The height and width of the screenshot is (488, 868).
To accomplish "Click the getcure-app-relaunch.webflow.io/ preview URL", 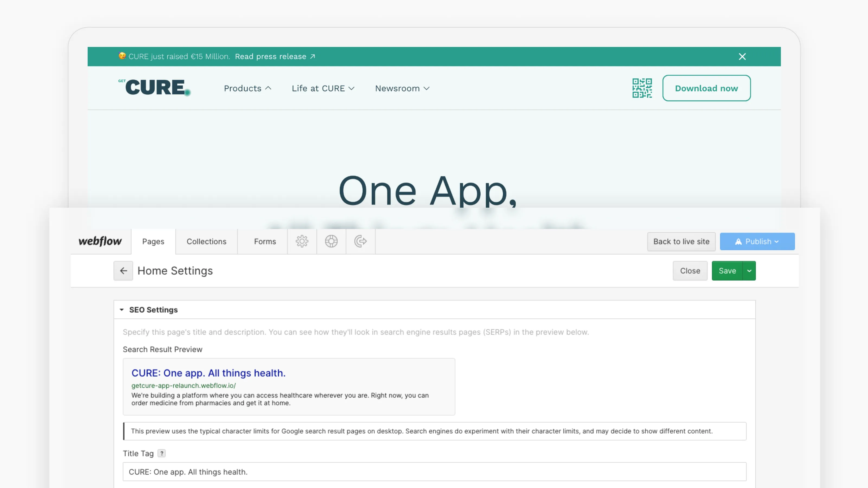I will [184, 385].
